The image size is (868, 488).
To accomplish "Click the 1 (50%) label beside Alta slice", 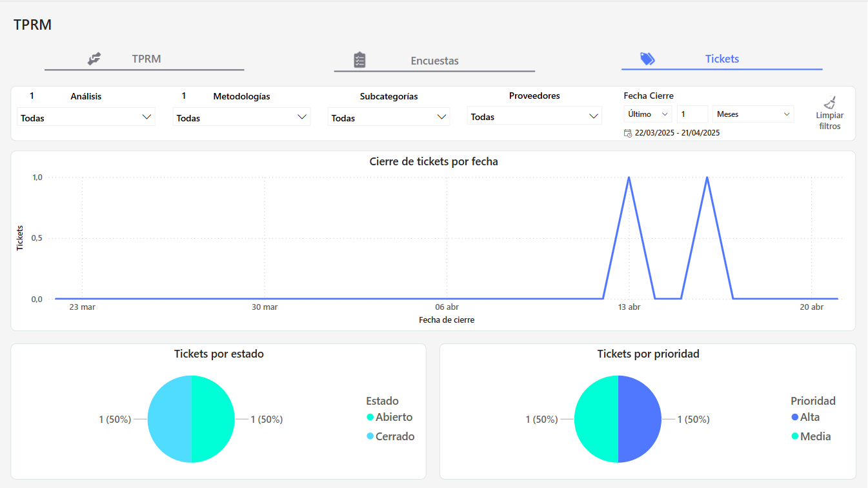I will [694, 420].
